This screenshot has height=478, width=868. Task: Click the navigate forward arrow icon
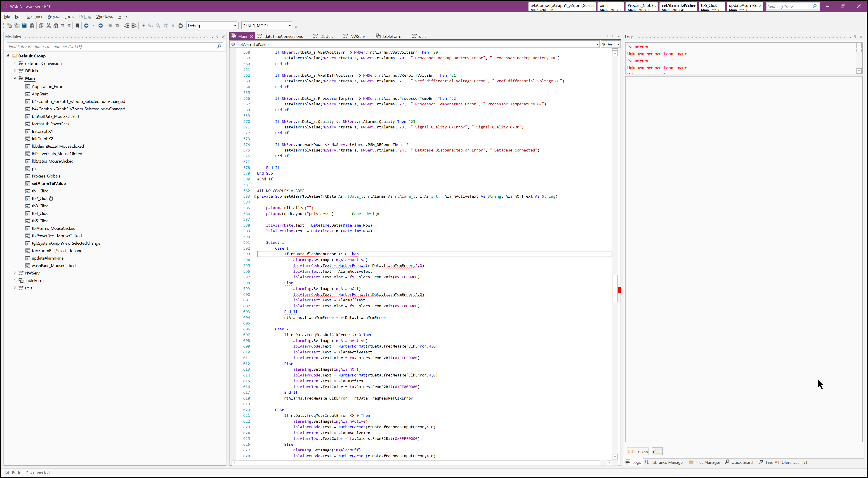(100, 26)
